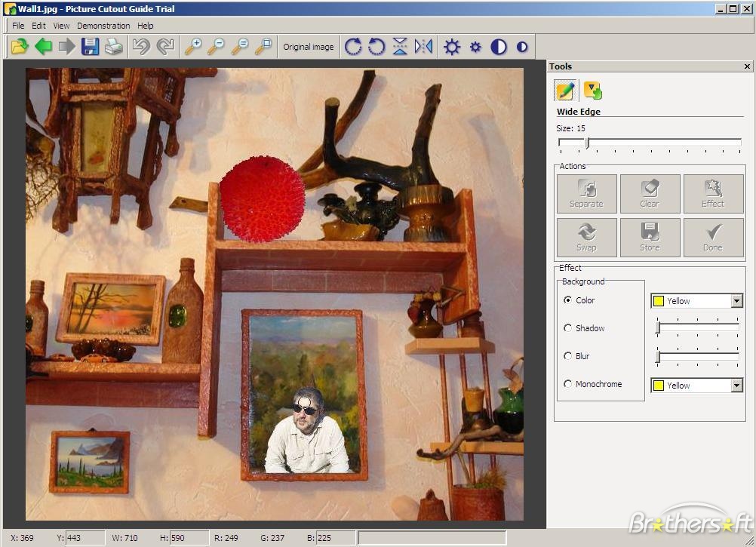Click the large sun brightness icon
Image resolution: width=756 pixels, height=547 pixels.
pos(452,47)
